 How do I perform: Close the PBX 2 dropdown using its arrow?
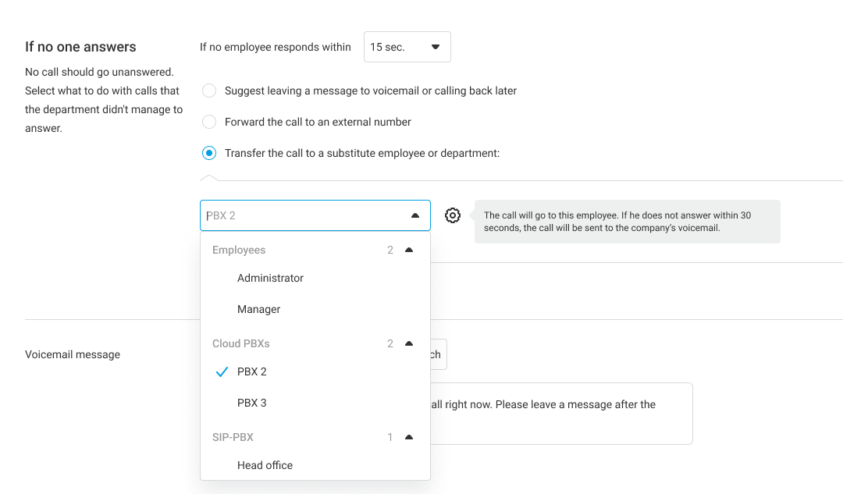(x=415, y=215)
